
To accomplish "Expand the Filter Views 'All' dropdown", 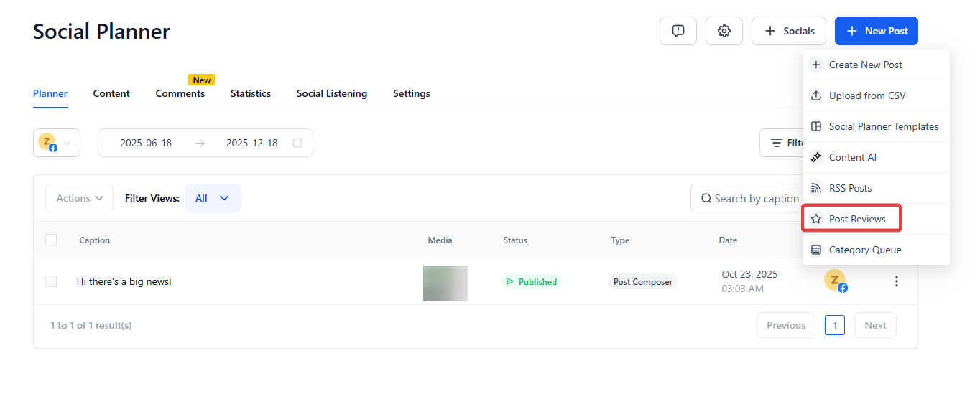I will click(x=213, y=198).
